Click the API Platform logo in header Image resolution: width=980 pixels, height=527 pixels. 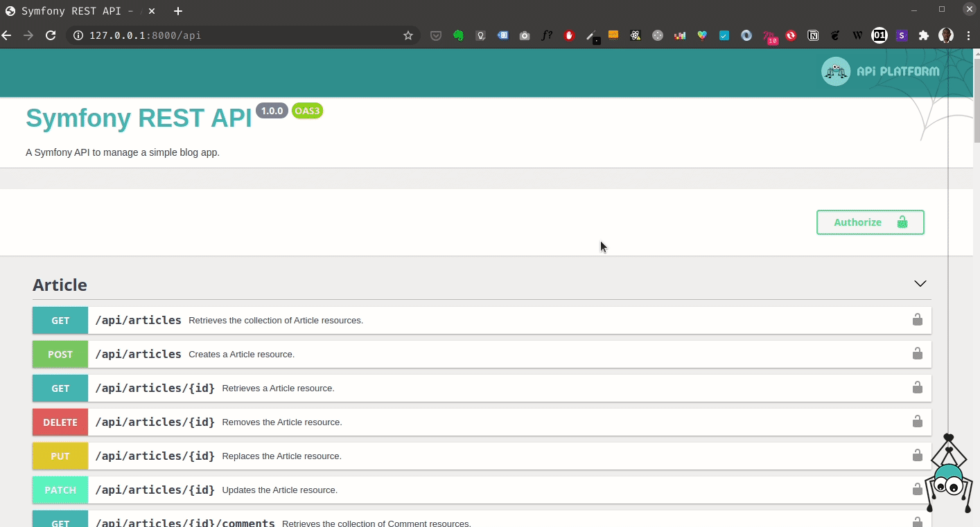880,71
